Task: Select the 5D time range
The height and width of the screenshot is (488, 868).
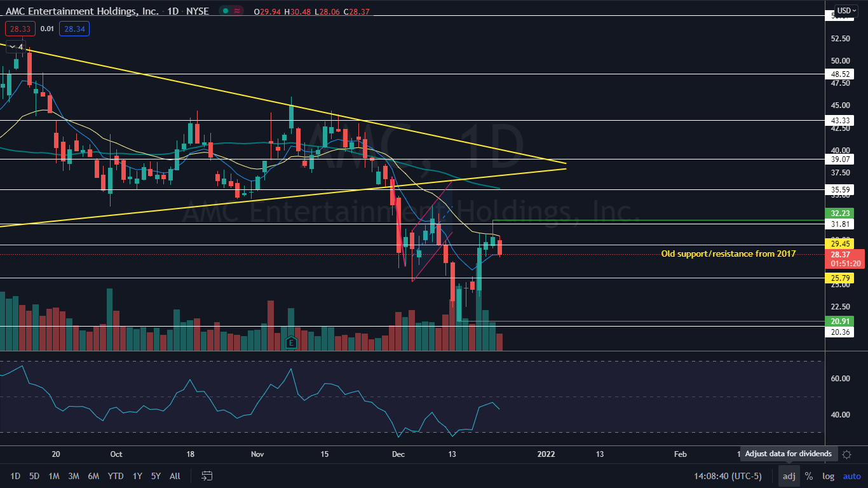Action: (34, 476)
